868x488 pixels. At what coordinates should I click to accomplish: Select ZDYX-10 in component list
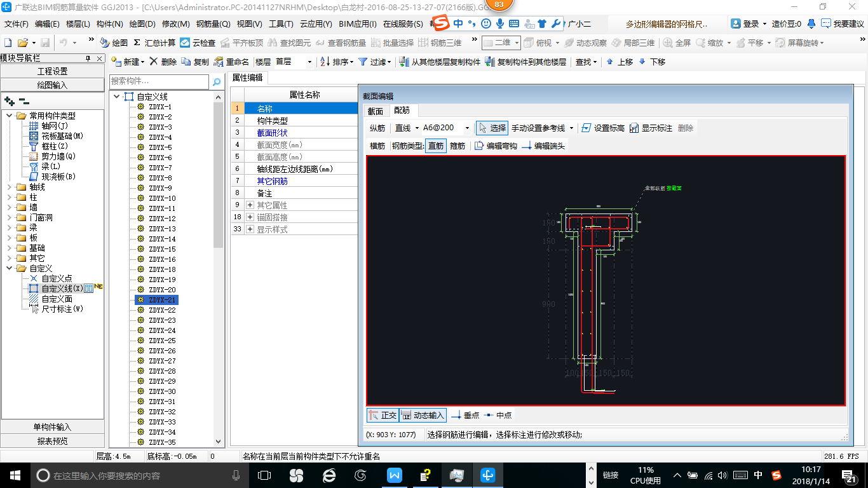click(x=161, y=198)
